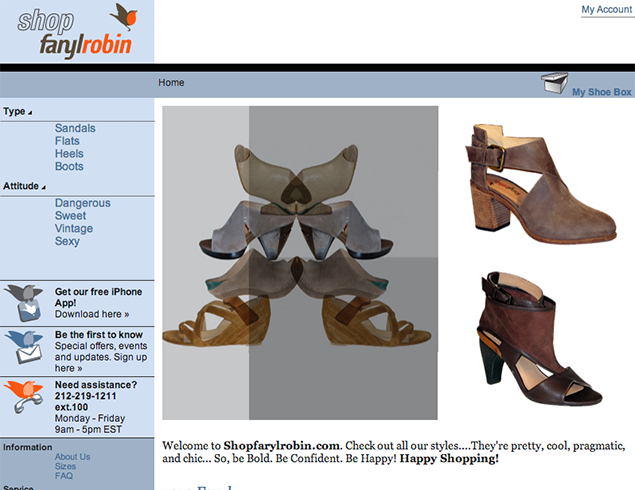The image size is (635, 490).
Task: Browse Sandals category
Action: [x=75, y=128]
